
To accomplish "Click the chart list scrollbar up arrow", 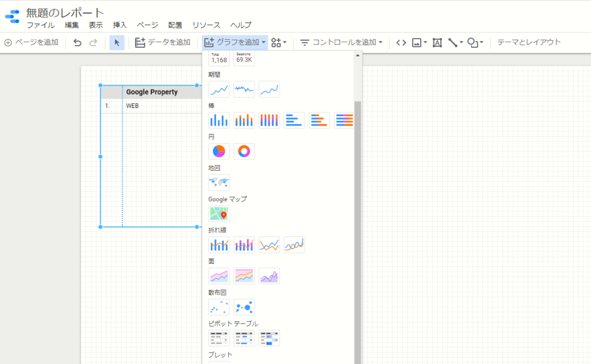I will click(358, 55).
